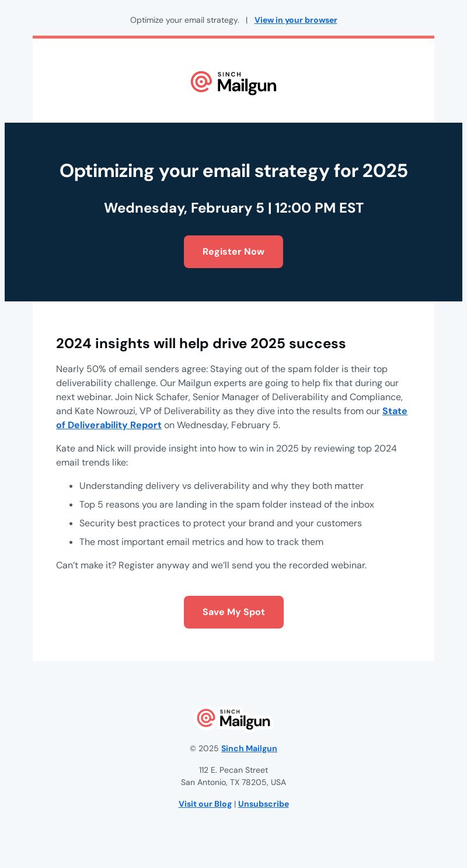
Task: Follow the Sinch Mailgun copyright link
Action: 249,749
